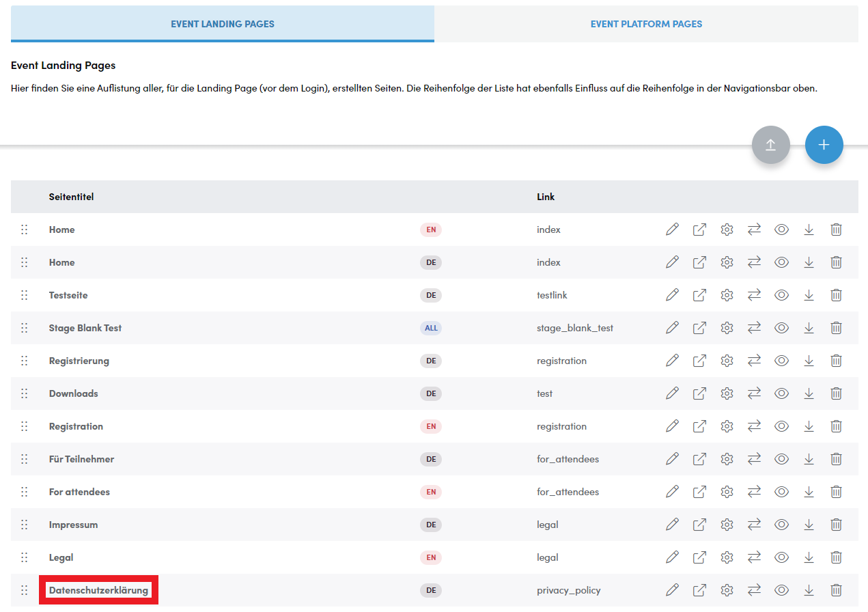Delete the For attendees page
The width and height of the screenshot is (868, 612).
click(x=836, y=492)
